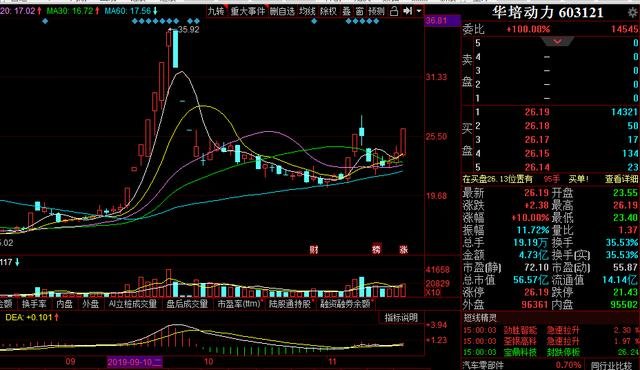Switch to the 换手率 indicator tab
The image size is (640, 370).
coord(35,304)
